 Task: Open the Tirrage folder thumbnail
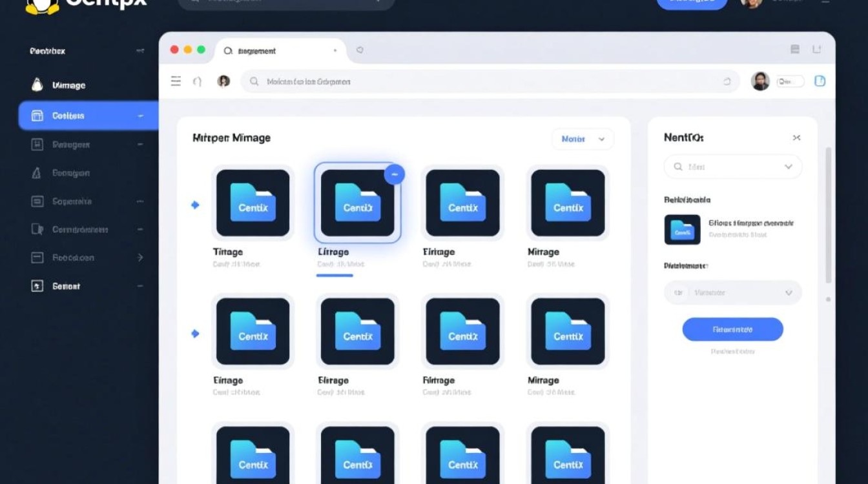coord(253,203)
